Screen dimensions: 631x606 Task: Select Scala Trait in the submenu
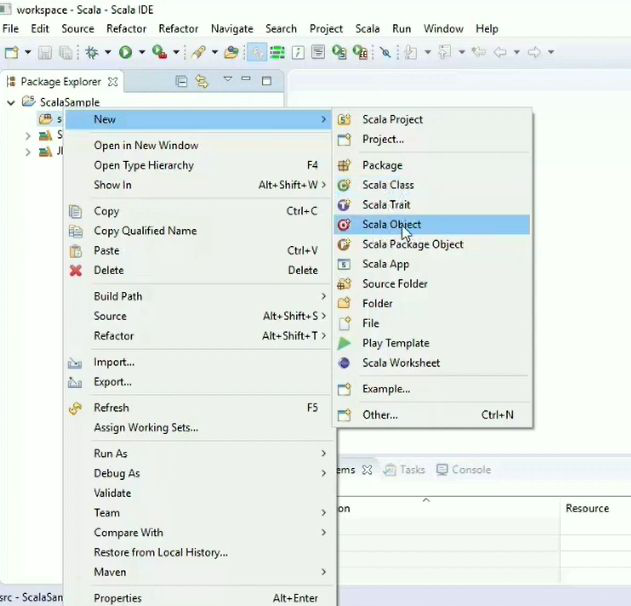click(432, 205)
